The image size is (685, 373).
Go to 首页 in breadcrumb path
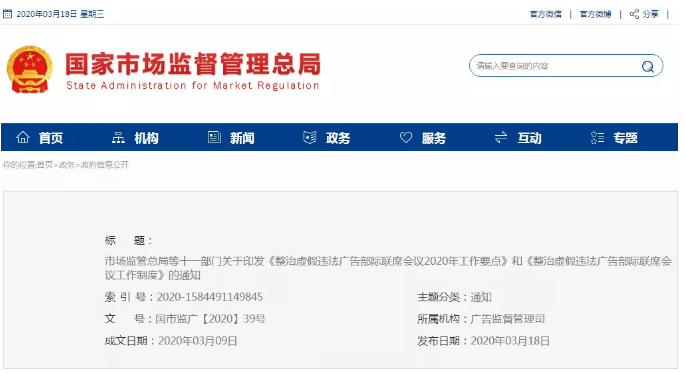(x=45, y=165)
